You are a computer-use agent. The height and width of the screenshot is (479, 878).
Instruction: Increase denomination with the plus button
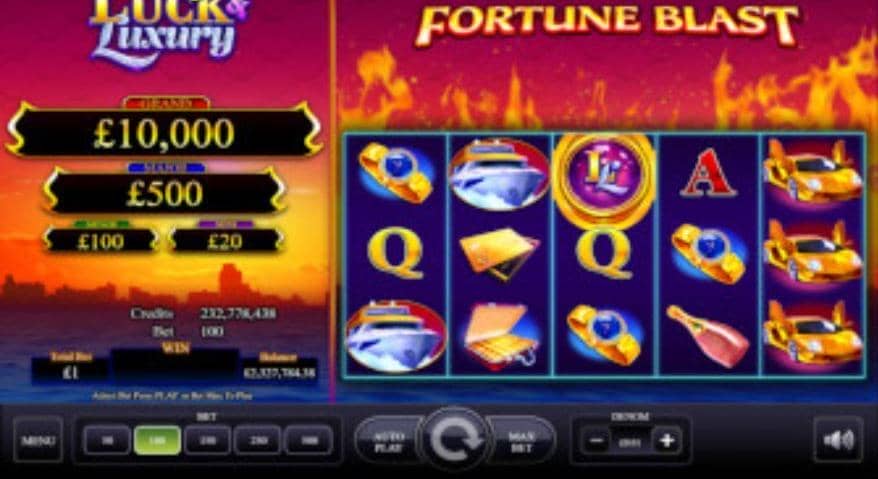coord(666,441)
